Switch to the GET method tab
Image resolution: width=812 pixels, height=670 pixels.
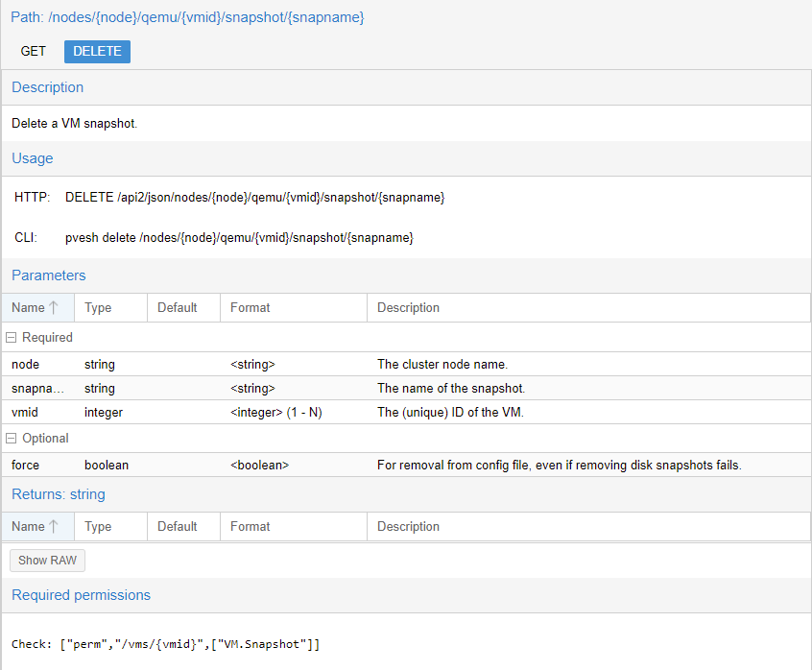[x=34, y=51]
